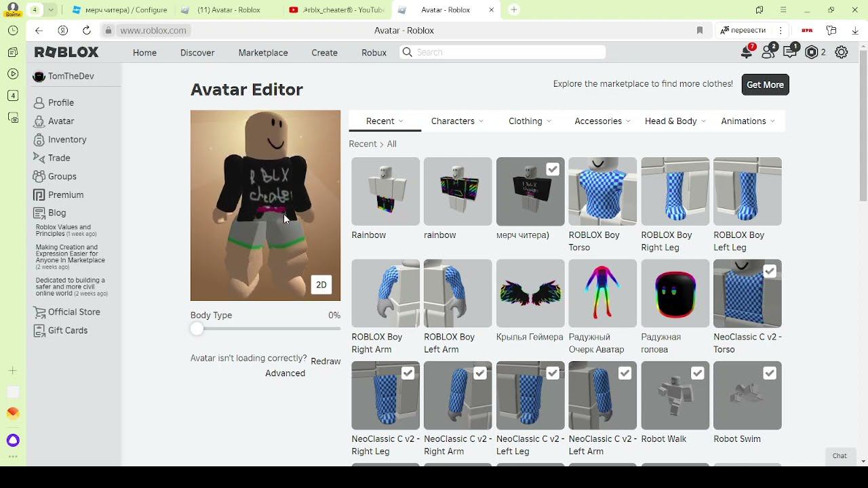Open the settings gear in Roblox header

842,52
